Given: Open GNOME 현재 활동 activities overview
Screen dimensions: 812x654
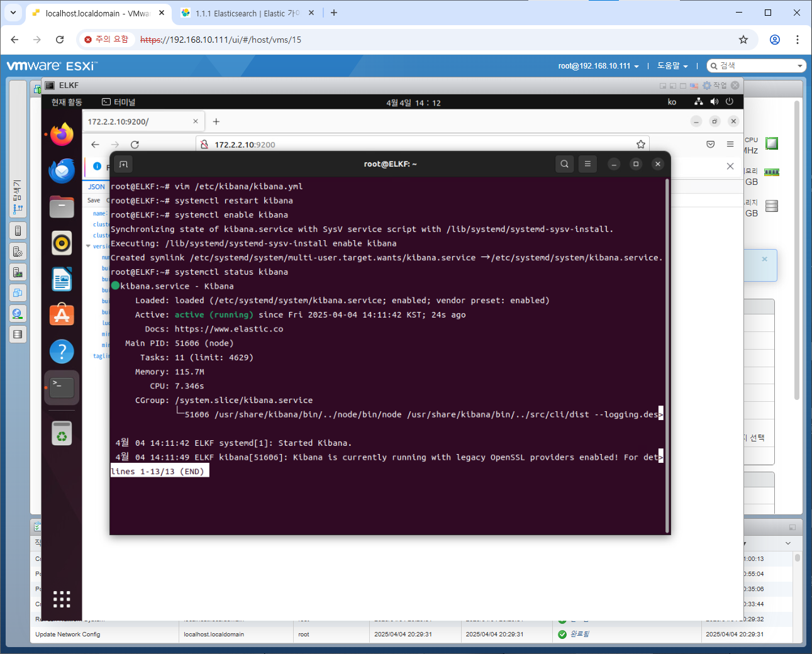Looking at the screenshot, I should coord(67,102).
